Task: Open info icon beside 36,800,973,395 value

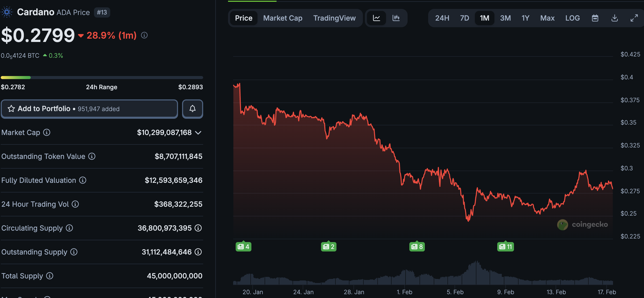Action: (x=198, y=228)
